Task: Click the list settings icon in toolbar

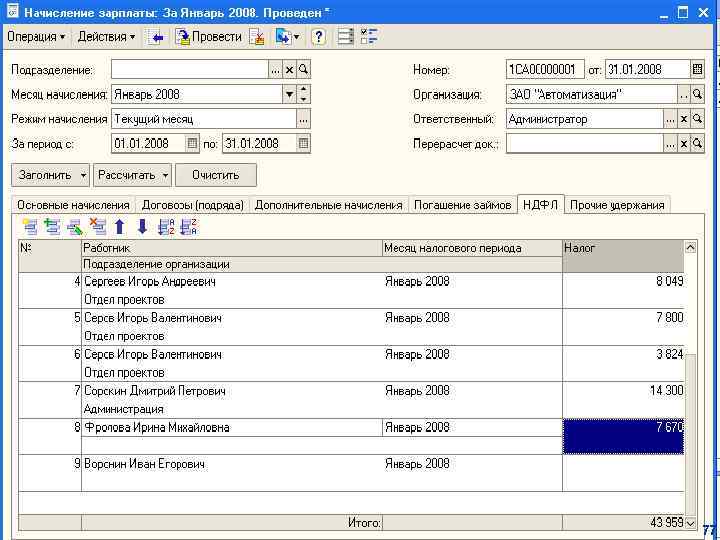Action: pos(345,37)
